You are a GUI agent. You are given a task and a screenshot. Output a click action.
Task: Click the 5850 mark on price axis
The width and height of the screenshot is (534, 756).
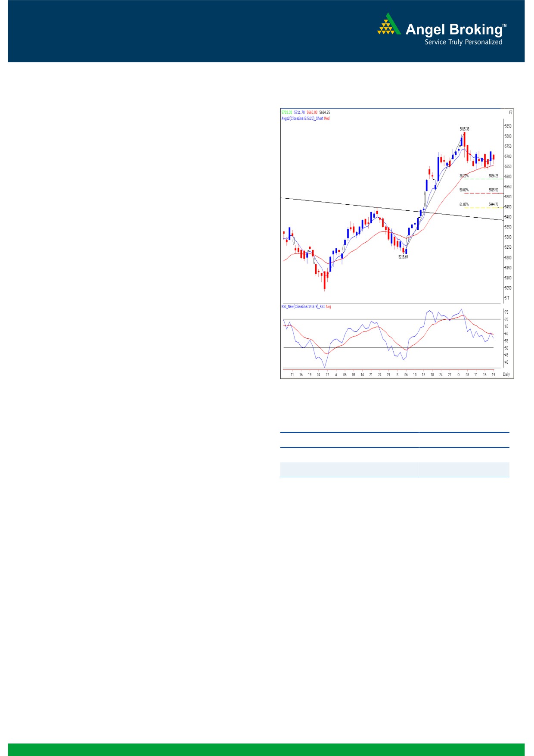(508, 126)
